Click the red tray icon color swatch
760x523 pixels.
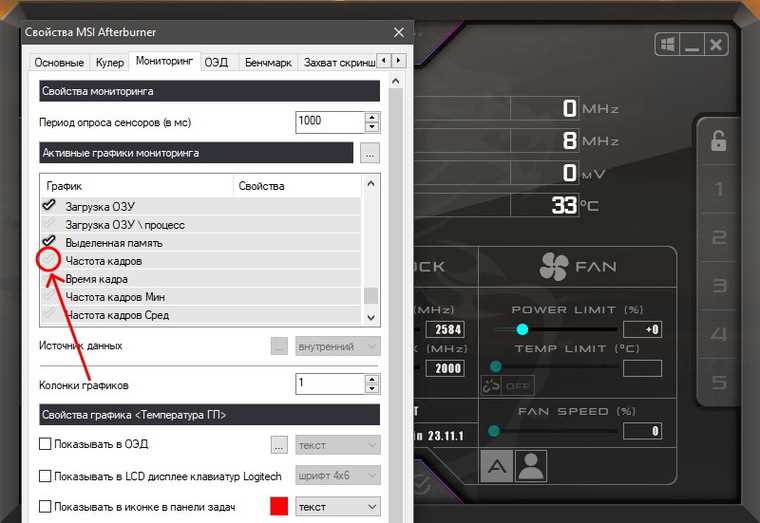point(279,507)
